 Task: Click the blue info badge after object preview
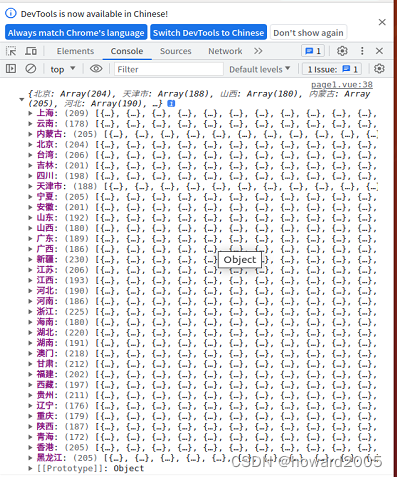171,104
